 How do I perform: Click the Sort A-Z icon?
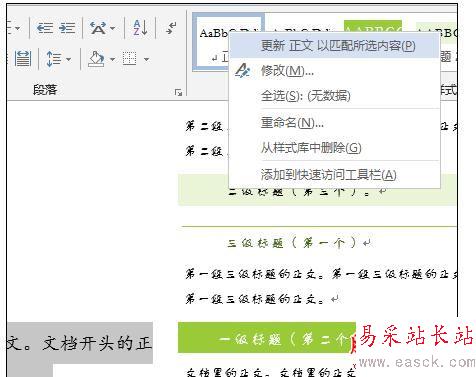140,28
